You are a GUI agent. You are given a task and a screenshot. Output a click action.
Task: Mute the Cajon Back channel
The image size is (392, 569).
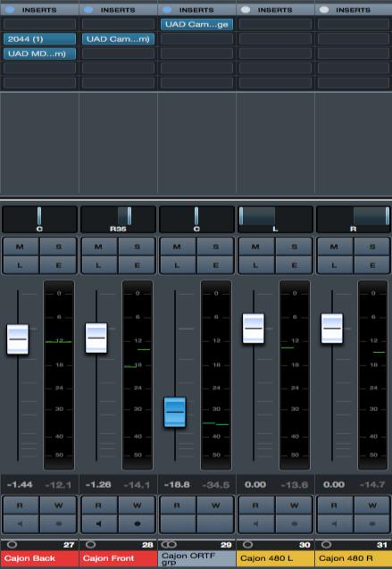[x=21, y=247]
